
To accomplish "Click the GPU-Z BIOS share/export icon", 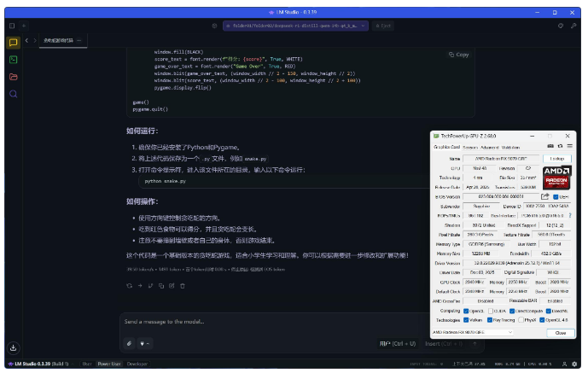I will 545,196.
